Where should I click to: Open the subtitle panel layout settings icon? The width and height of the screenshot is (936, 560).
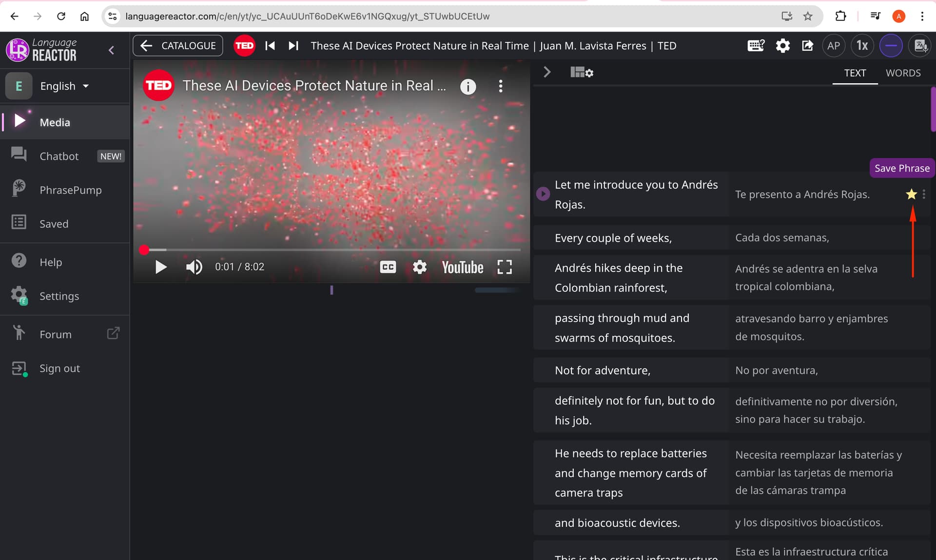click(x=582, y=73)
